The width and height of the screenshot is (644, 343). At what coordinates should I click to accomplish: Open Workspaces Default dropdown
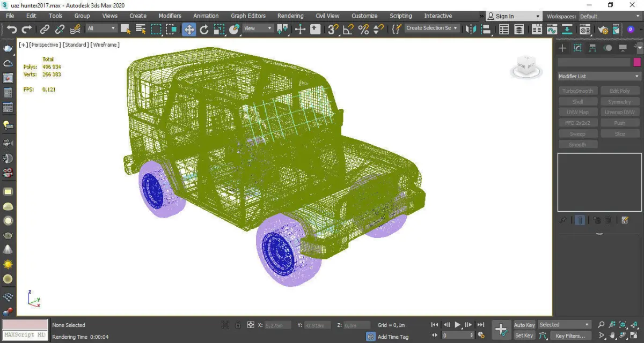click(610, 17)
